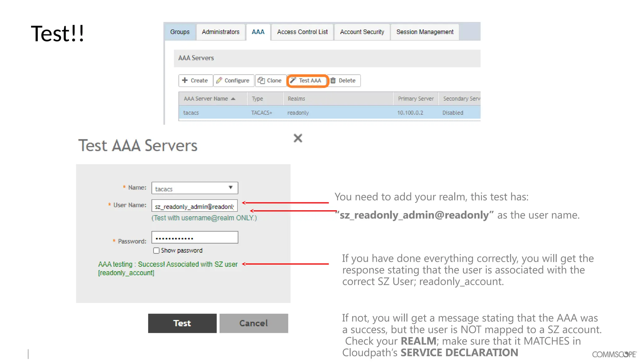This screenshot has height=362, width=644.
Task: Go to the Account Security tab
Action: (362, 32)
